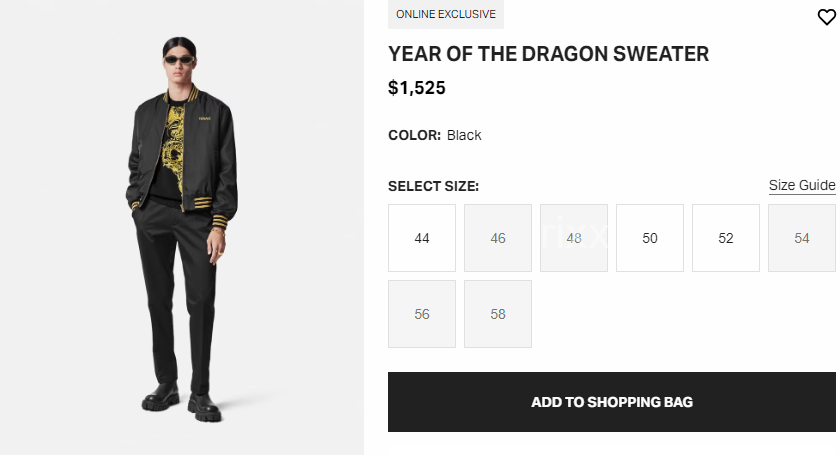Select size 46
840x455 pixels.
point(498,238)
